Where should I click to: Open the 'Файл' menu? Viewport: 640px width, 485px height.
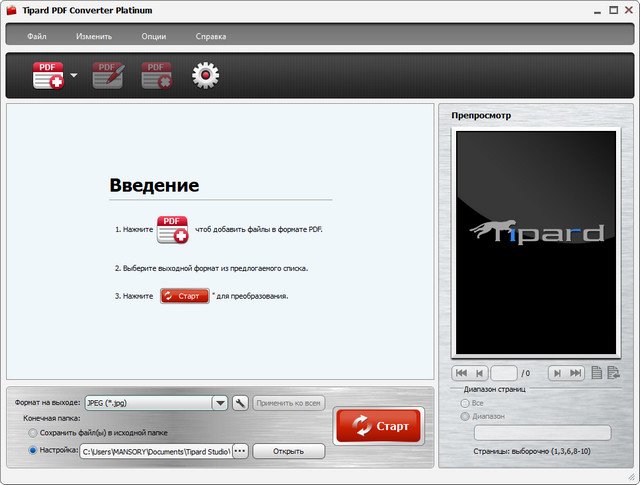37,36
